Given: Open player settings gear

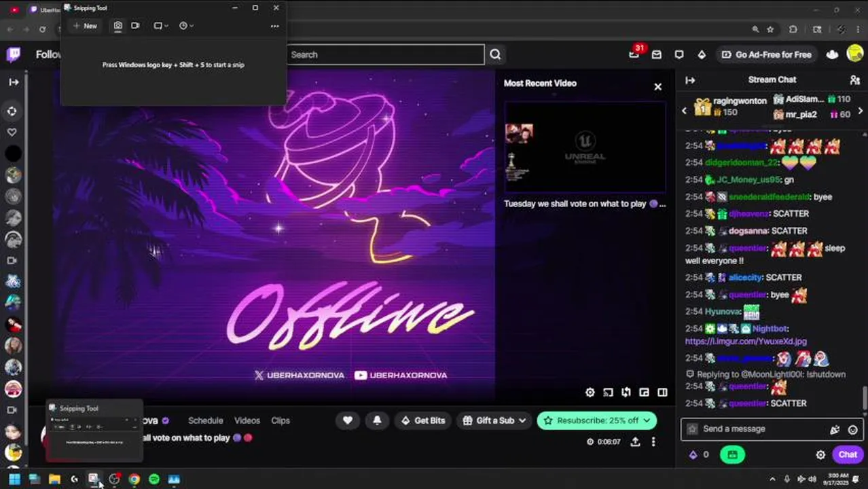Looking at the screenshot, I should point(590,393).
